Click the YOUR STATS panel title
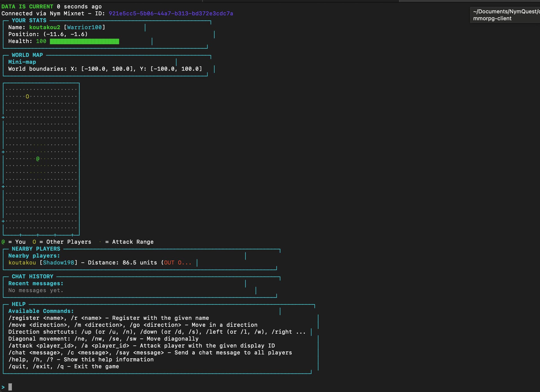This screenshot has height=392, width=540. pyautogui.click(x=29, y=21)
